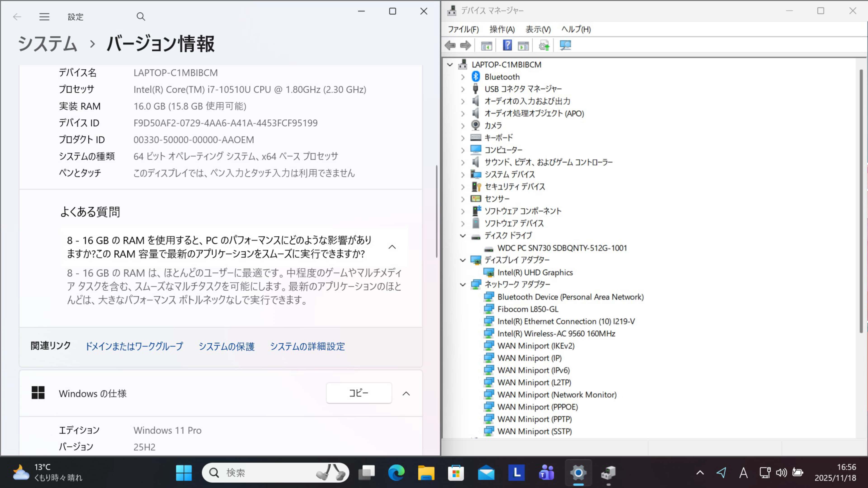This screenshot has height=488, width=868.
Task: Click Scan for hardware changes toolbar icon
Action: [x=565, y=45]
